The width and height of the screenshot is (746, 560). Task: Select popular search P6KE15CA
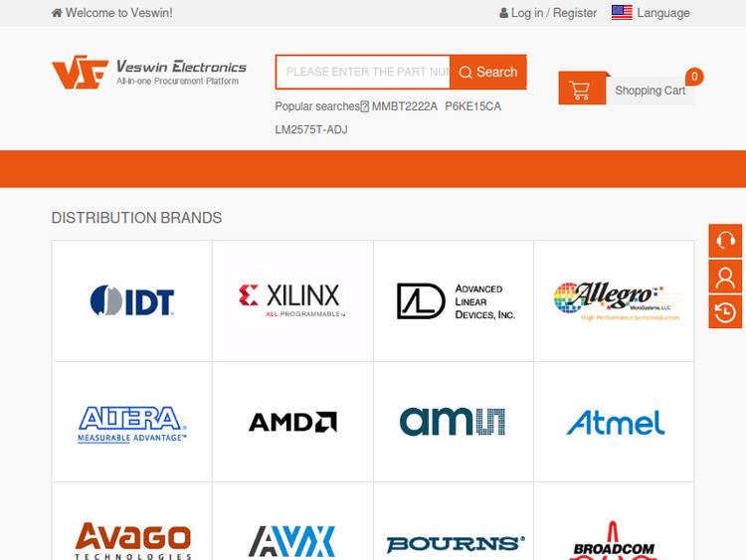click(x=472, y=106)
